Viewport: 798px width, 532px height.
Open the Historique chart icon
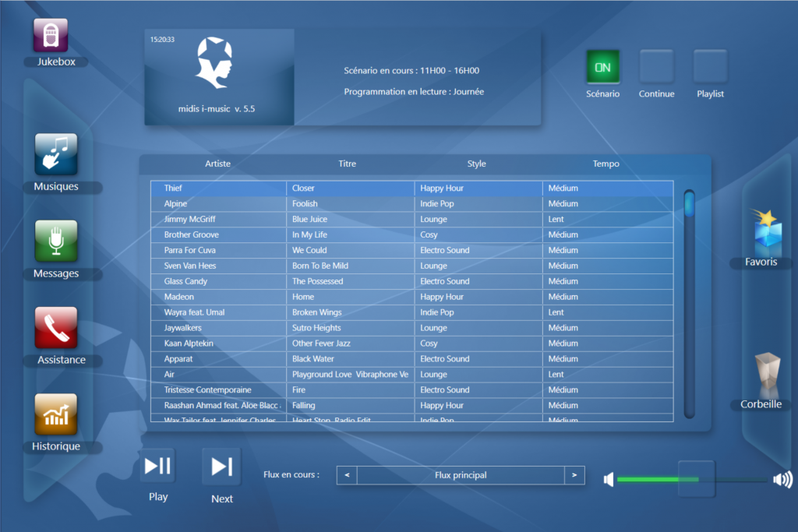point(56,414)
